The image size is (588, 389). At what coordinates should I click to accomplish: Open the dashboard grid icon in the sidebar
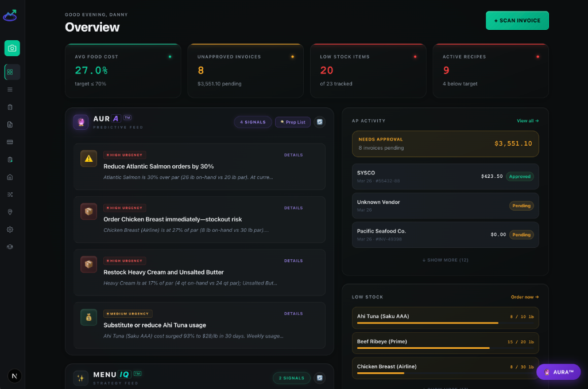tap(12, 72)
